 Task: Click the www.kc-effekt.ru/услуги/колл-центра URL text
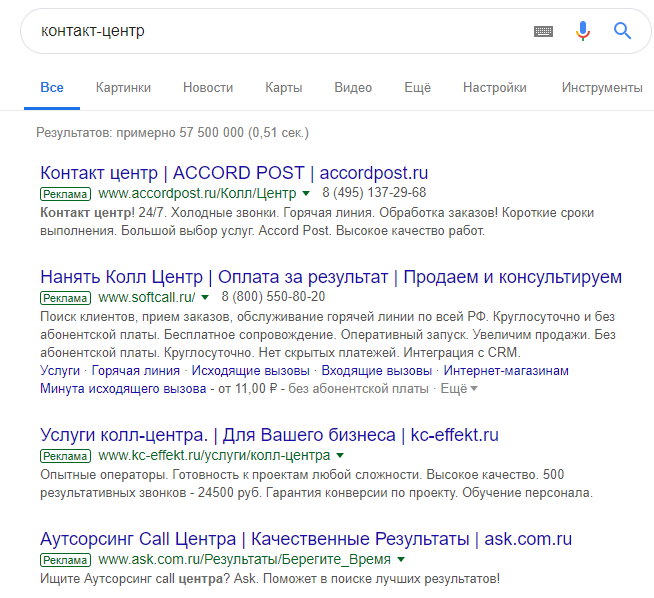(x=214, y=455)
